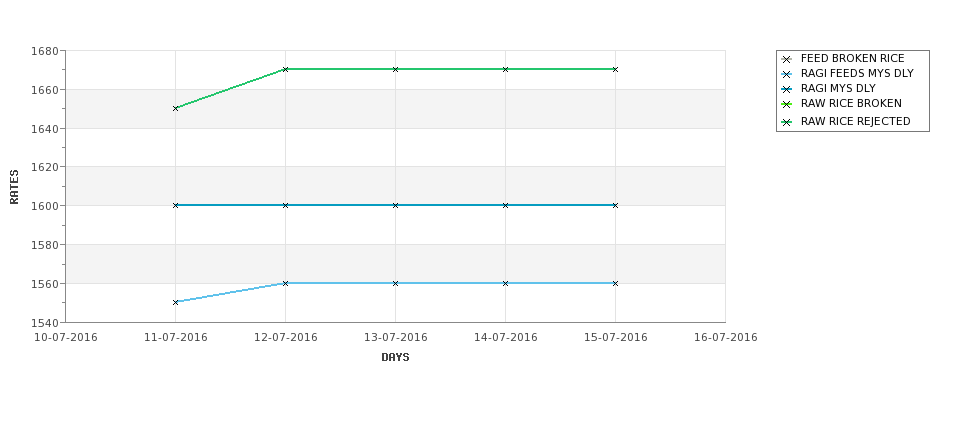The width and height of the screenshot is (975, 429).
Task: Click the RAGI FEEDS MYS DLY legend marker
Action: coord(787,74)
